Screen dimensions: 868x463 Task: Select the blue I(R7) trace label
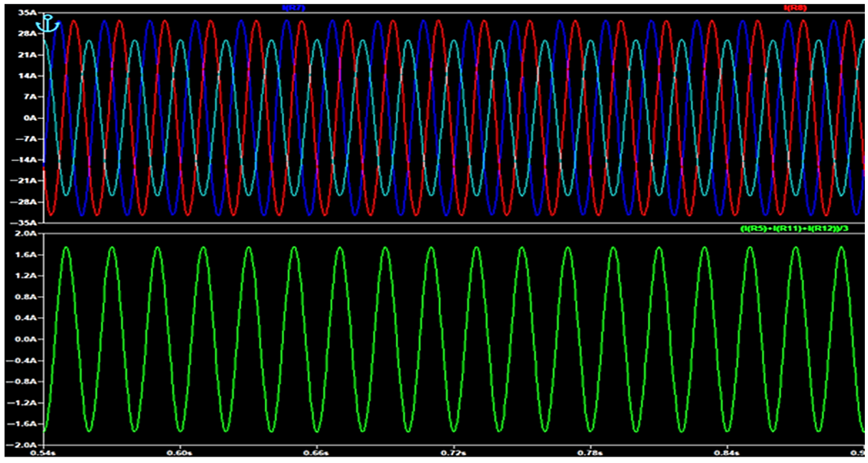294,8
